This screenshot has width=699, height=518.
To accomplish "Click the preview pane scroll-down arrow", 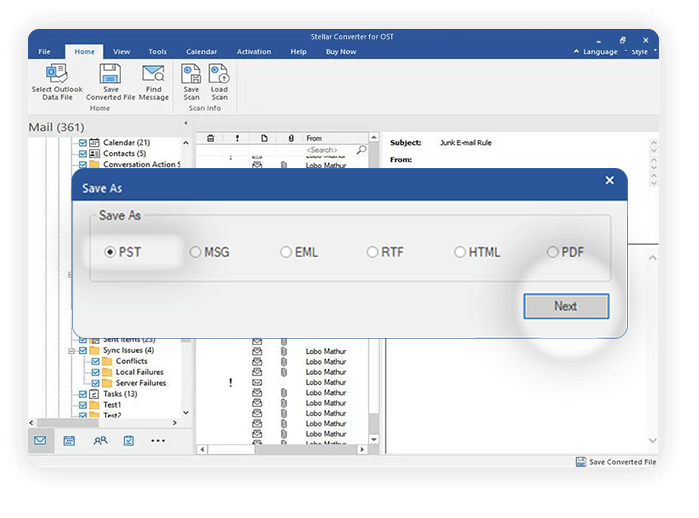I will [x=653, y=440].
